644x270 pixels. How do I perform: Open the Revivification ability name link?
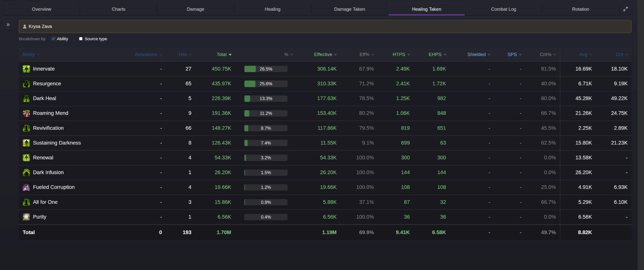pos(48,128)
